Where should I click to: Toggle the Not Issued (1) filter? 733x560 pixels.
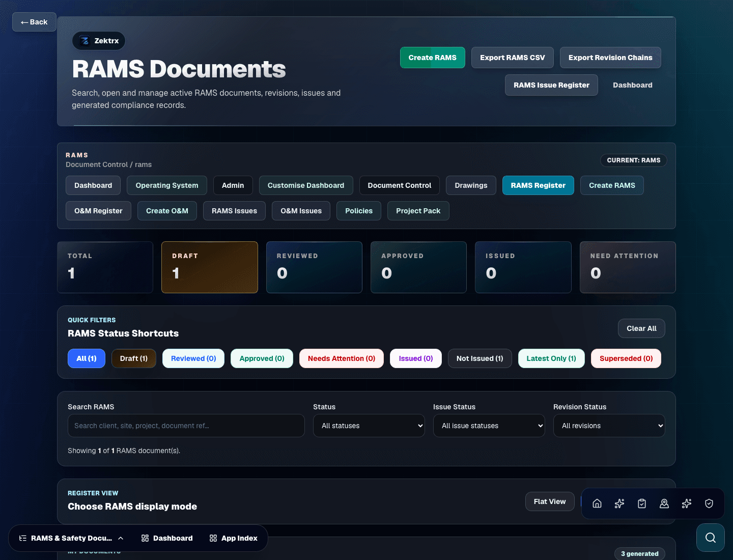pos(480,358)
